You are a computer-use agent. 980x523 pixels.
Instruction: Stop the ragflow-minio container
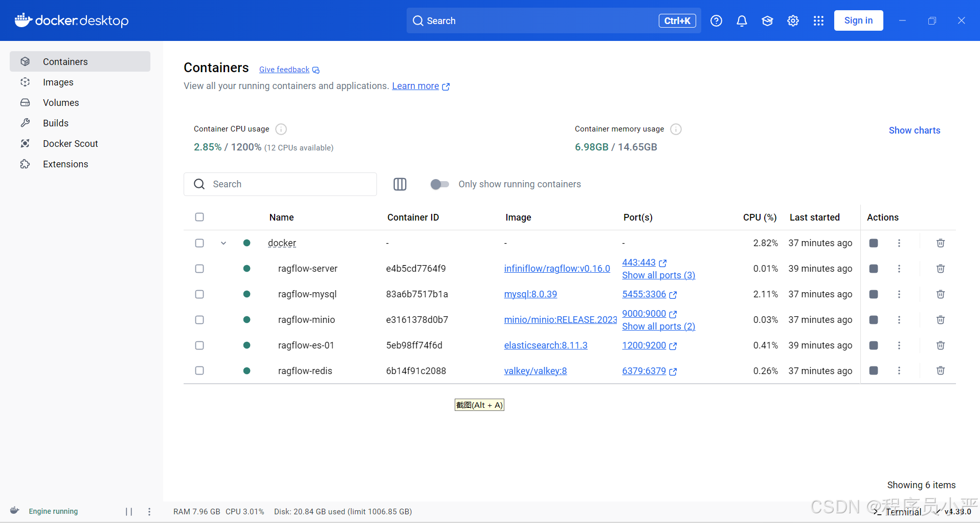874,320
